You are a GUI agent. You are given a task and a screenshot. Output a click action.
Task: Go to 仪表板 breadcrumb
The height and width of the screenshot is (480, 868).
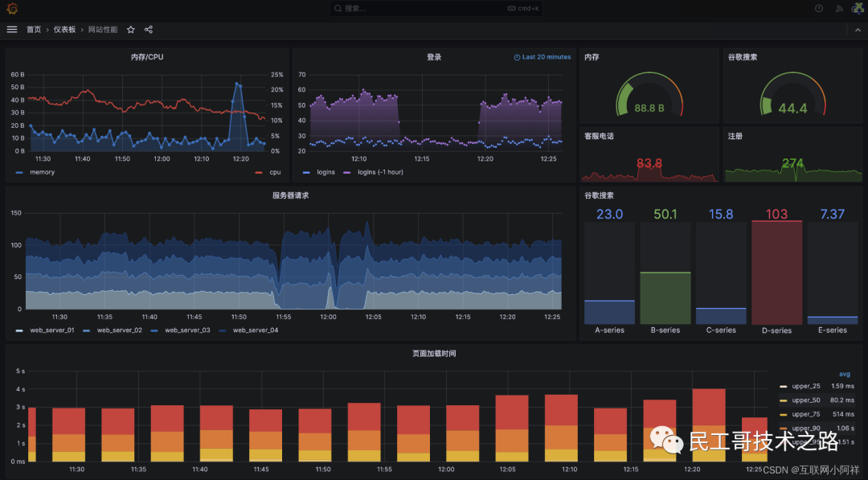(64, 29)
